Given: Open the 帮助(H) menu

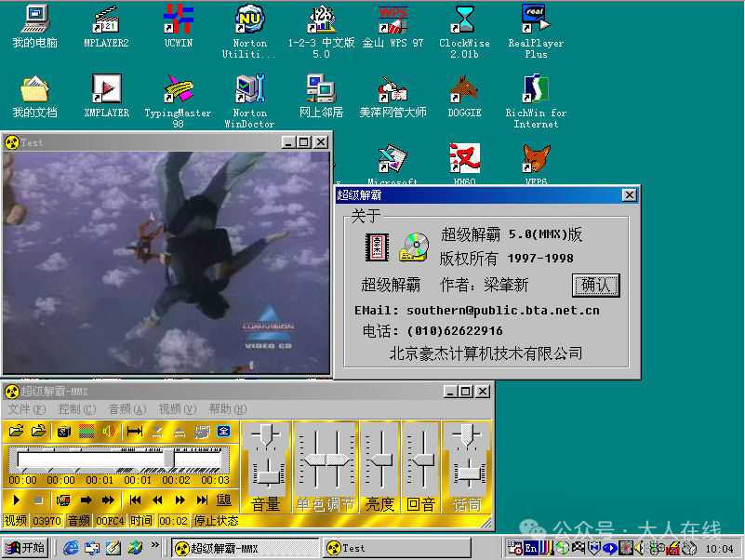Looking at the screenshot, I should coord(228,409).
